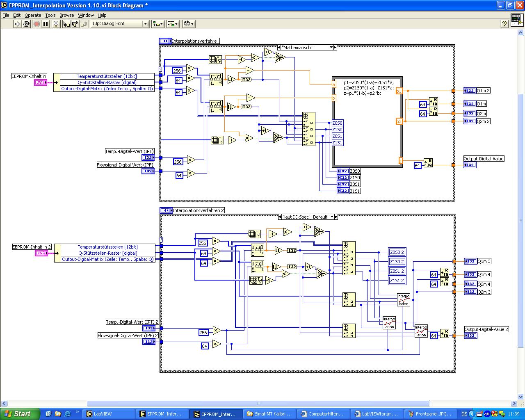Open the Operate menu

click(x=33, y=15)
